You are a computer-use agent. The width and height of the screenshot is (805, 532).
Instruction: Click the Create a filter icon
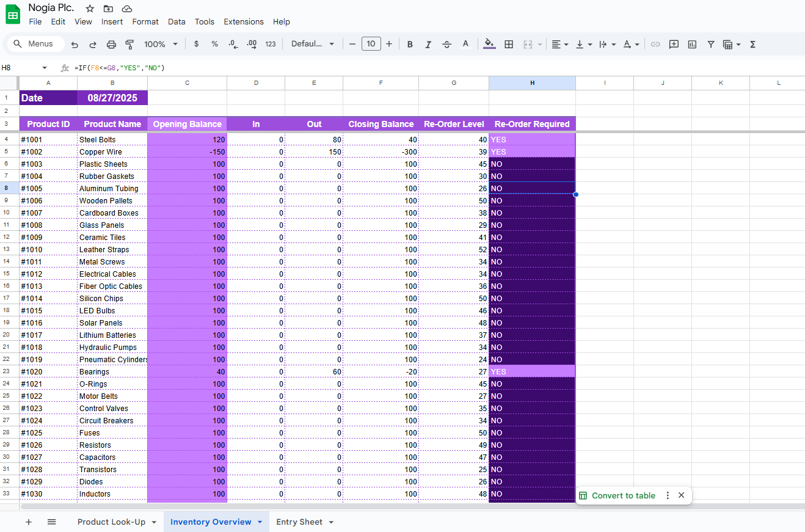[711, 44]
